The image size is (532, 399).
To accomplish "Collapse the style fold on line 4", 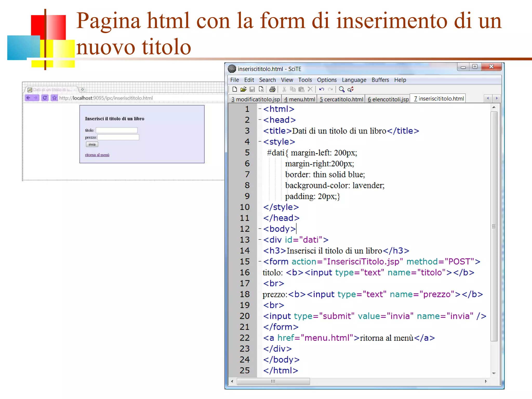I will pyautogui.click(x=260, y=142).
